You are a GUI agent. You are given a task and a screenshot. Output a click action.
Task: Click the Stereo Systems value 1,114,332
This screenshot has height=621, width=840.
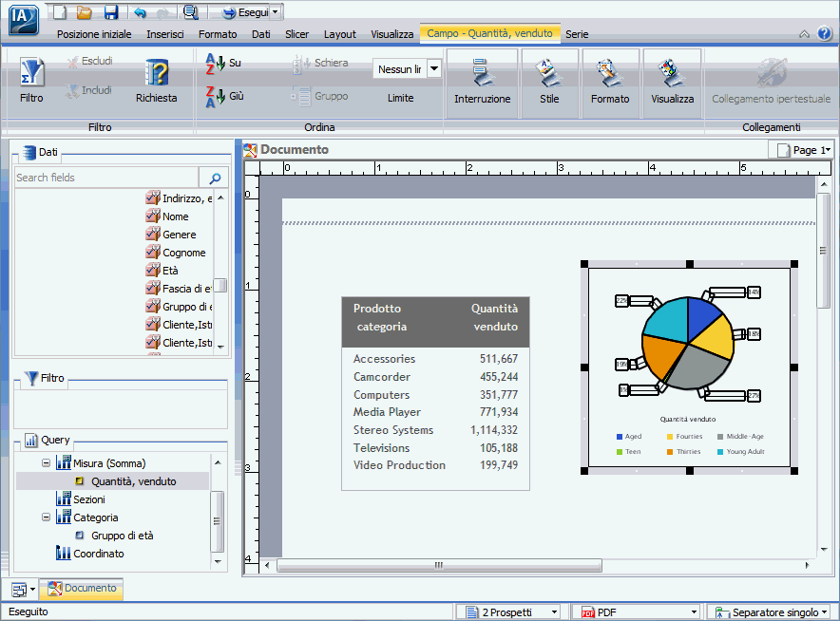coord(494,430)
